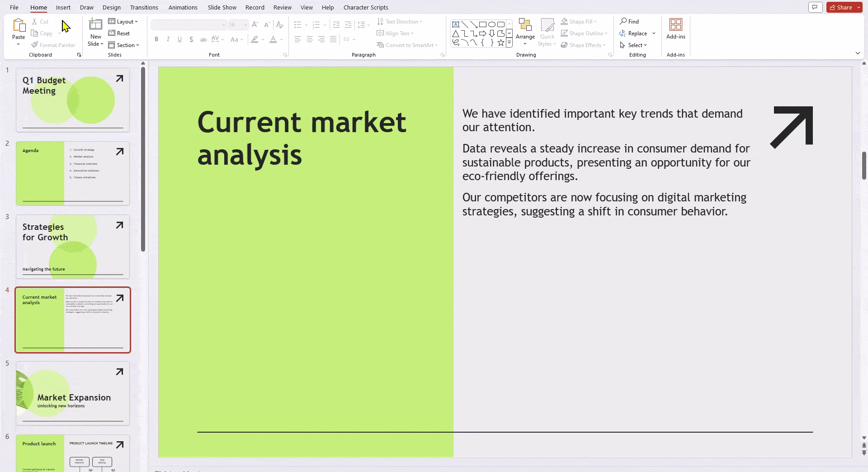Select the Market Expansion slide thumbnail
The image size is (868, 472).
(x=73, y=393)
